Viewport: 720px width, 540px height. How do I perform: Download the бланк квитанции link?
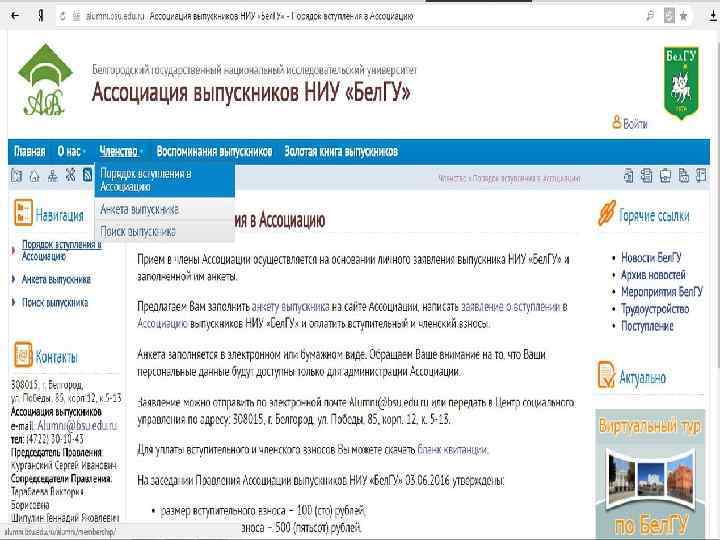[452, 449]
